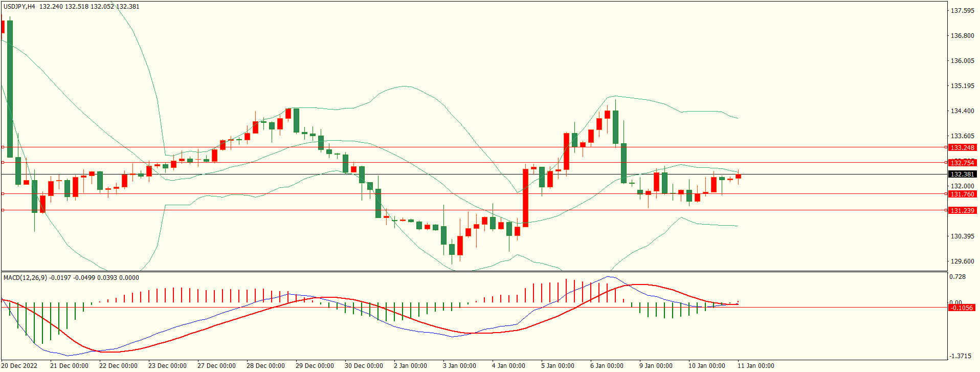Click the 133.248 red price level label
This screenshot has height=372, width=980.
pos(962,147)
